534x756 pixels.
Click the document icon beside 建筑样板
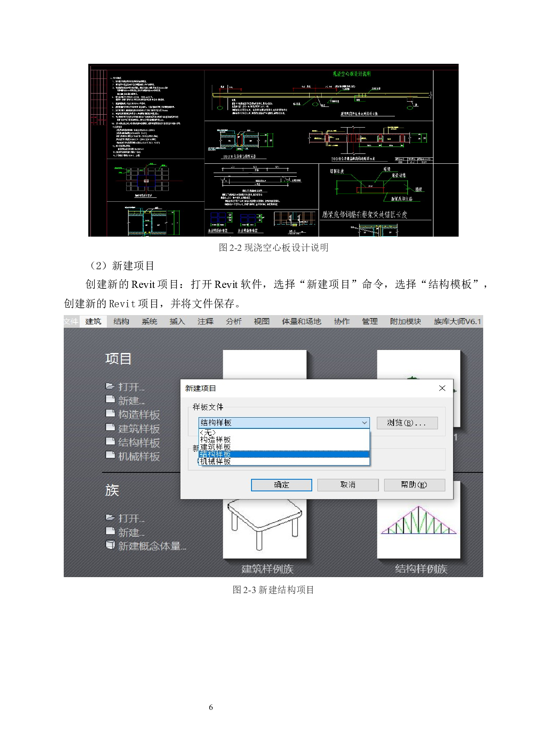click(110, 427)
